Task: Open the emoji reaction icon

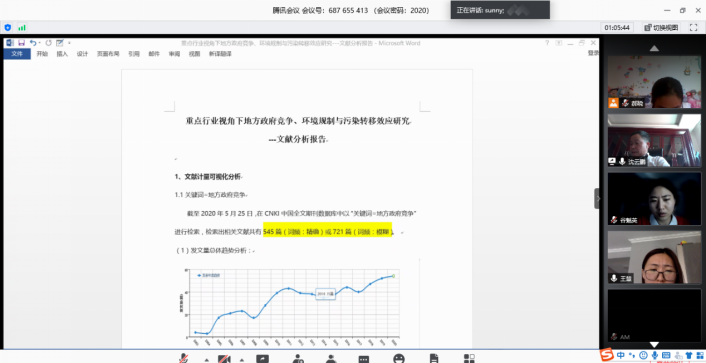Action: 398,359
